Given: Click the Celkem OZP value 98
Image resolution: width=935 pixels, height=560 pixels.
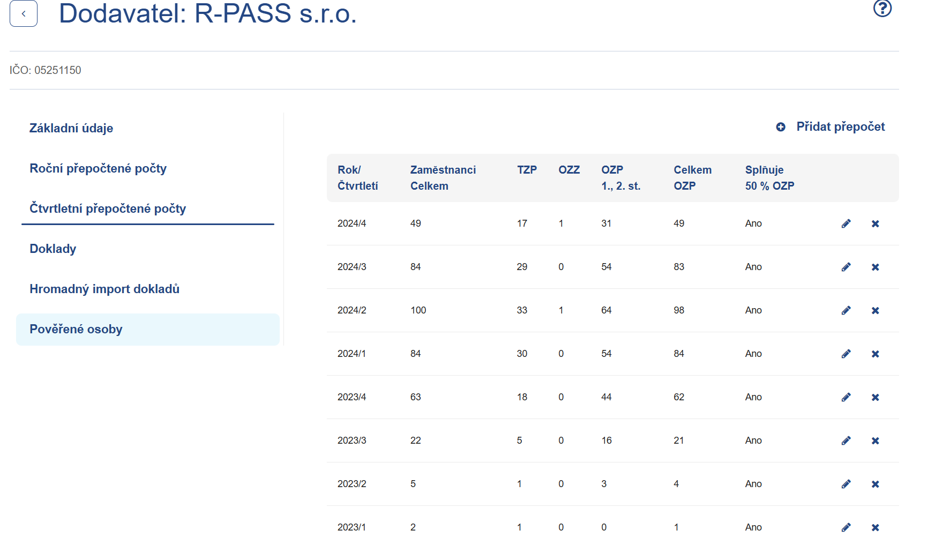Looking at the screenshot, I should [x=679, y=310].
